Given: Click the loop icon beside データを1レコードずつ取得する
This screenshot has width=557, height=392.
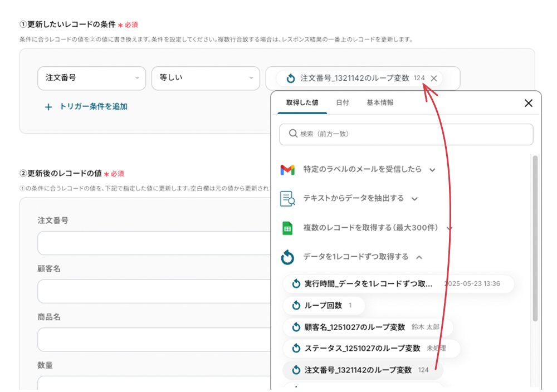Looking at the screenshot, I should 287,257.
